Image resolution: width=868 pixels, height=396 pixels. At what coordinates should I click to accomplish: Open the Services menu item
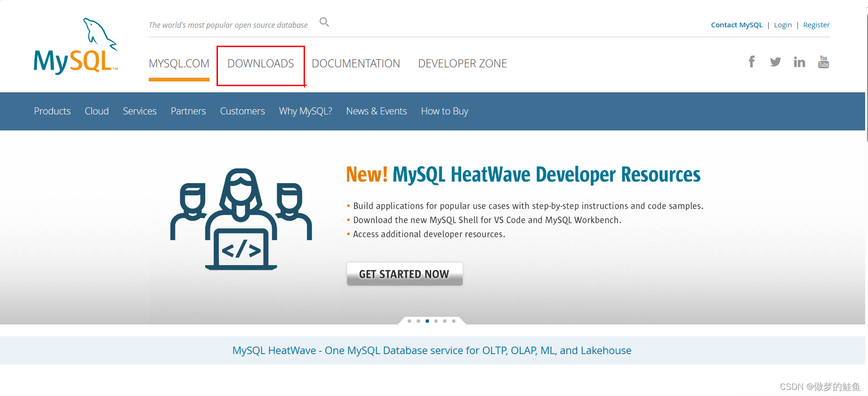point(140,111)
